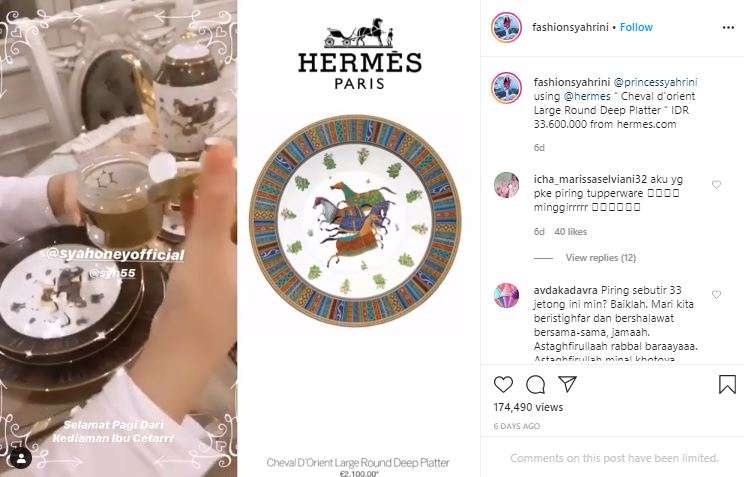
Task: Like icha_marissaselviani32's comment
Action: 716,185
